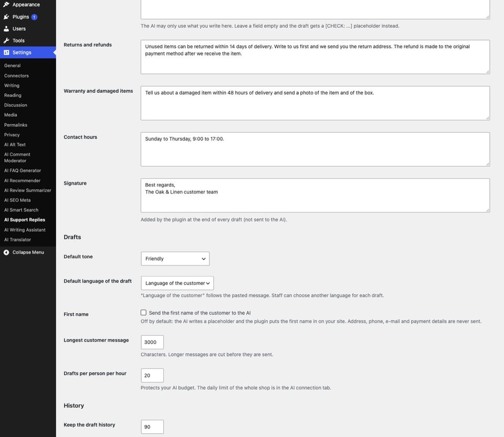Open the Media settings page
The width and height of the screenshot is (504, 437).
coord(10,115)
